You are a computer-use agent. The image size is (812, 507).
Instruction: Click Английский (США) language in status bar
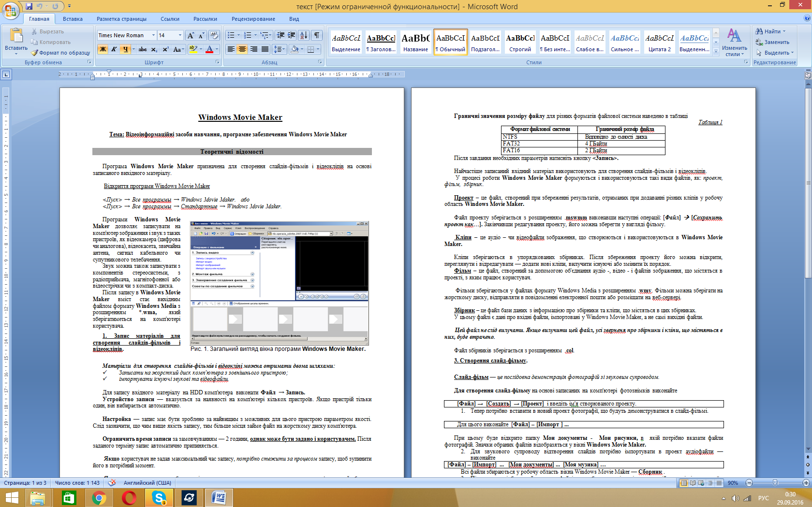(148, 483)
